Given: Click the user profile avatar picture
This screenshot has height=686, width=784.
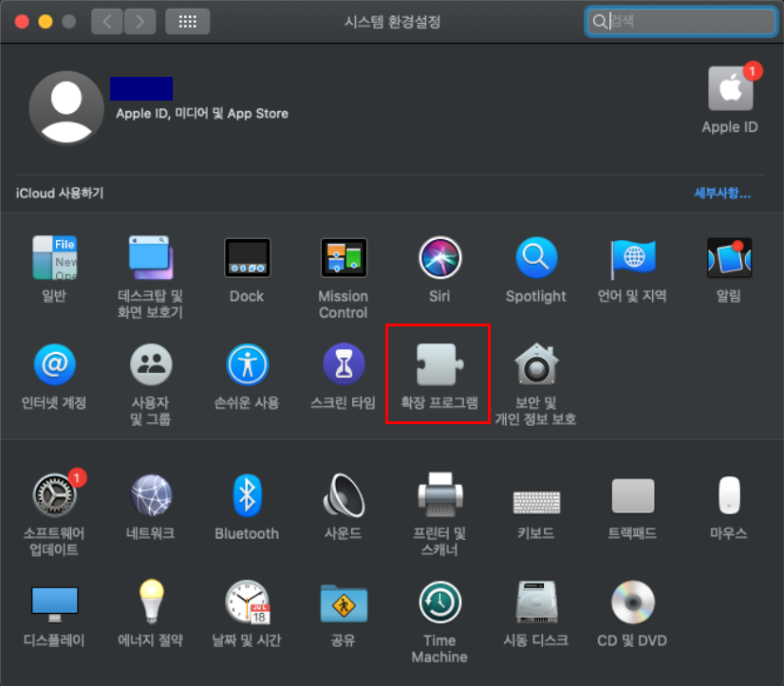Looking at the screenshot, I should [x=66, y=108].
